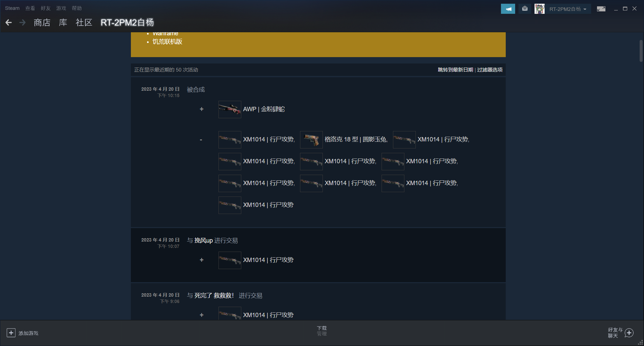Open the 格洛克 18 型 | 圆影玉兔 thumbnail
This screenshot has height=346, width=644.
311,140
